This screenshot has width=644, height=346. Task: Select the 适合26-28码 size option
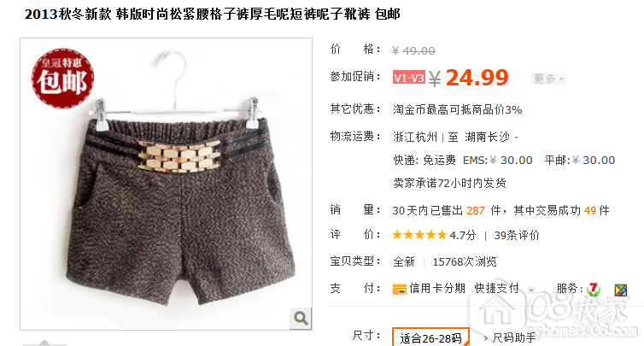pos(430,337)
